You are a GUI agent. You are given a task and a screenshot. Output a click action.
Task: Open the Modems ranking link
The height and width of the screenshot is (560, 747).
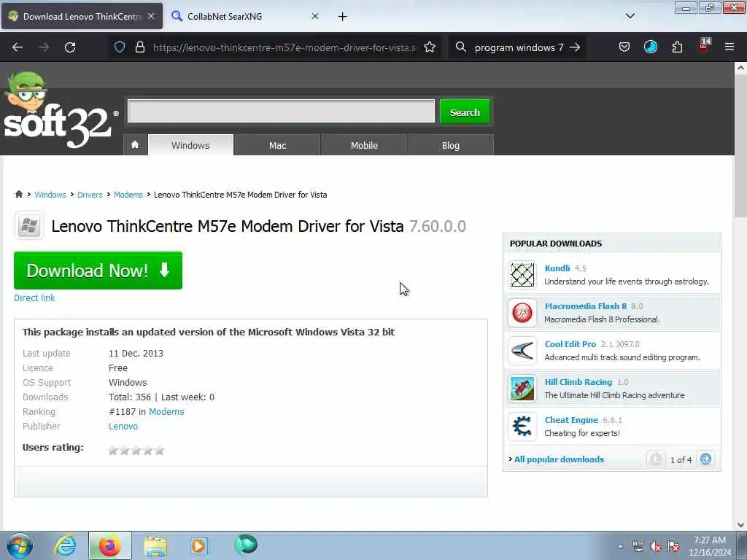tap(166, 411)
